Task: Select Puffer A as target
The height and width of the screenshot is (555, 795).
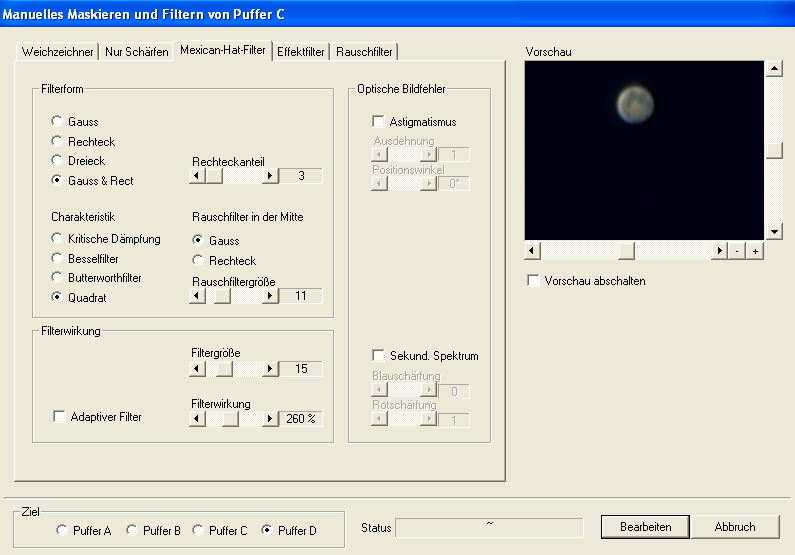Action: [62, 530]
